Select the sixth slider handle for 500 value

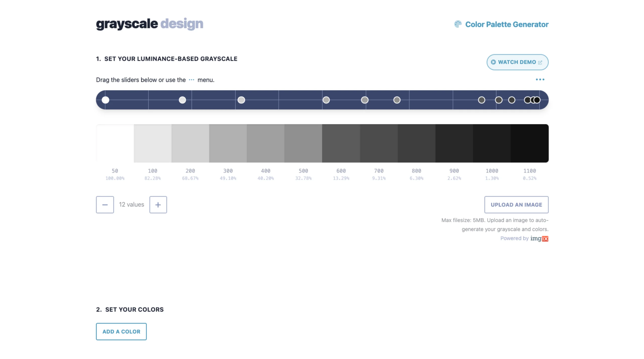click(397, 100)
